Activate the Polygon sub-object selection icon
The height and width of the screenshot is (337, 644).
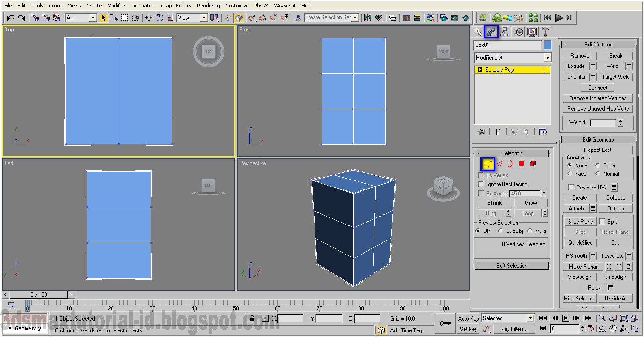coord(522,164)
